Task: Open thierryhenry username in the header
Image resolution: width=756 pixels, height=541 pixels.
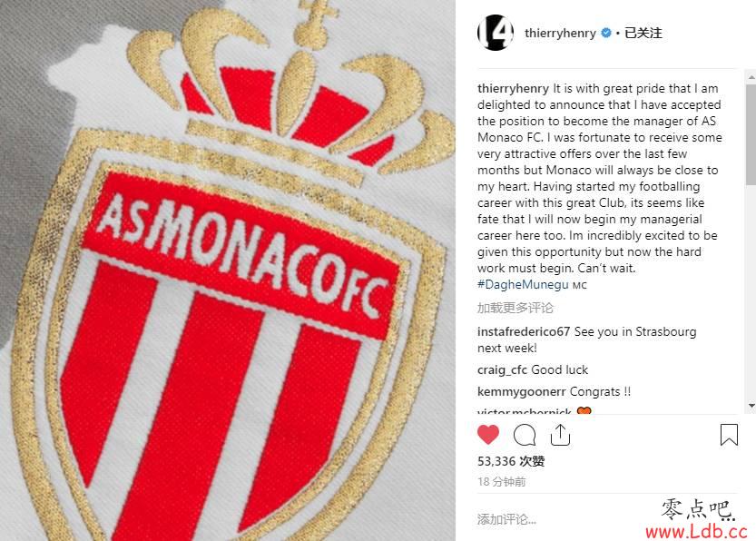Action: coord(560,34)
